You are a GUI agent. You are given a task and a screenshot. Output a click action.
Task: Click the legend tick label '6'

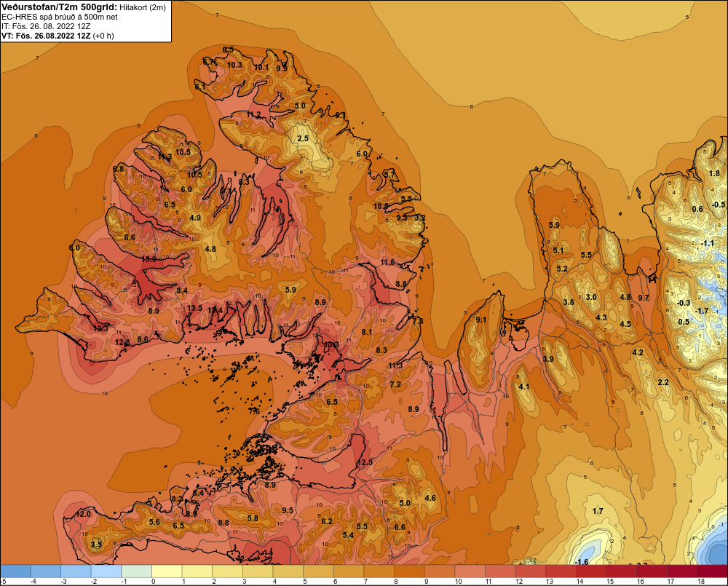pyautogui.click(x=336, y=582)
